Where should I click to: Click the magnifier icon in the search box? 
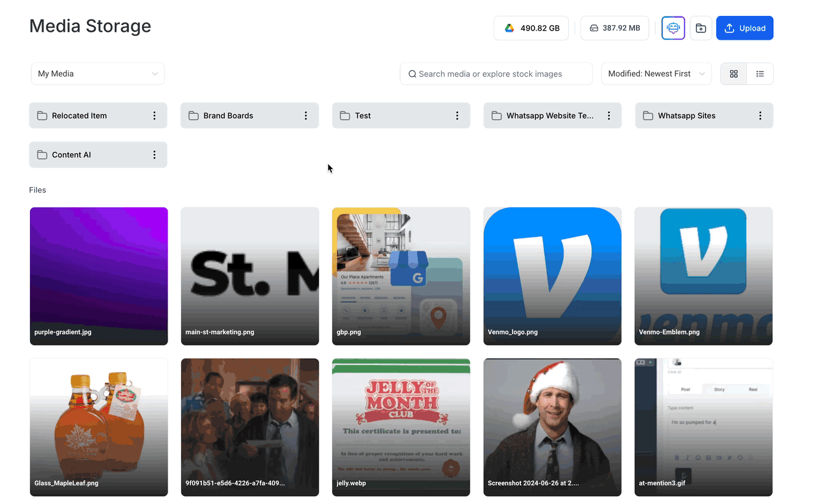[x=412, y=74]
